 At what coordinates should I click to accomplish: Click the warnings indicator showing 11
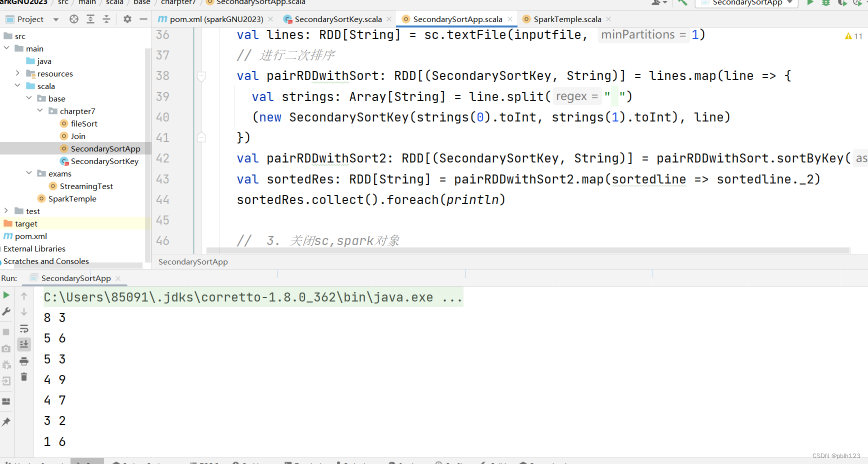pyautogui.click(x=853, y=36)
